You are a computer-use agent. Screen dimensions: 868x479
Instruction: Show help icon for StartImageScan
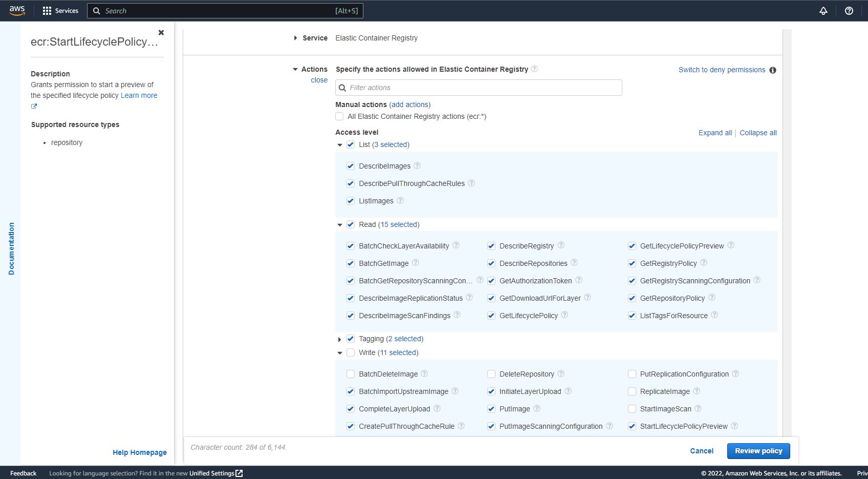[698, 408]
